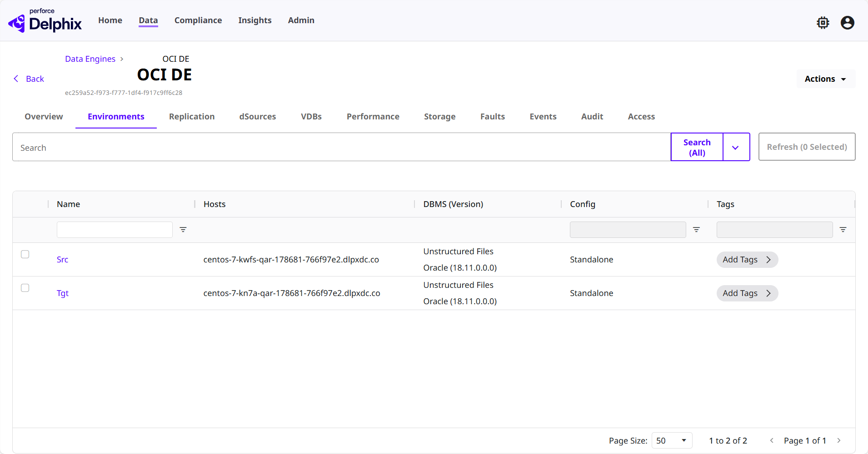Click Oracle (18.11.0.0.0) in Src row

coord(460,268)
